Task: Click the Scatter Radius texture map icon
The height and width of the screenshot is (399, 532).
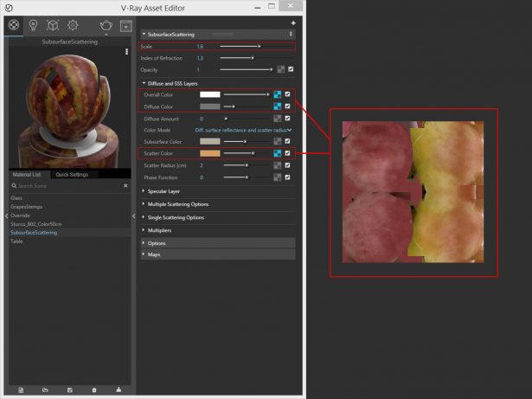Action: 277,165
